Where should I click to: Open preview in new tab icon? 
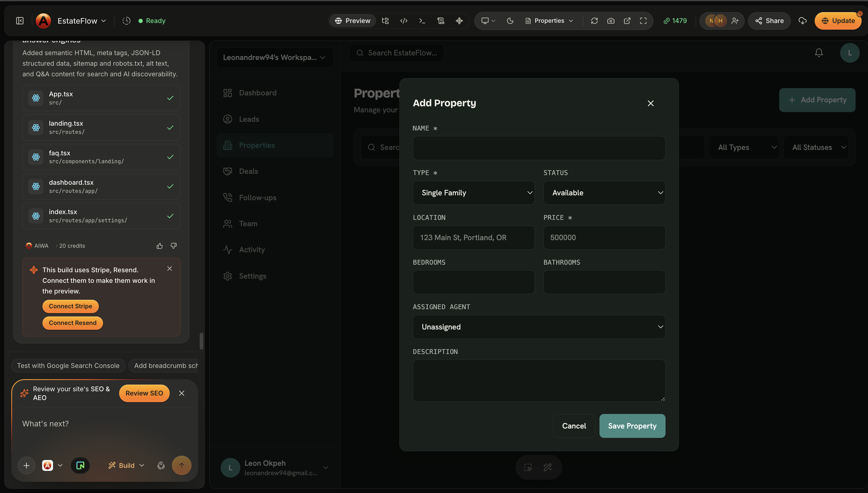[x=627, y=21]
